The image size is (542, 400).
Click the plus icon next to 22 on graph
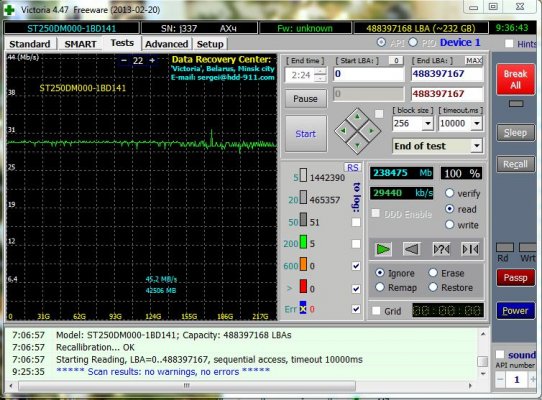[152, 60]
